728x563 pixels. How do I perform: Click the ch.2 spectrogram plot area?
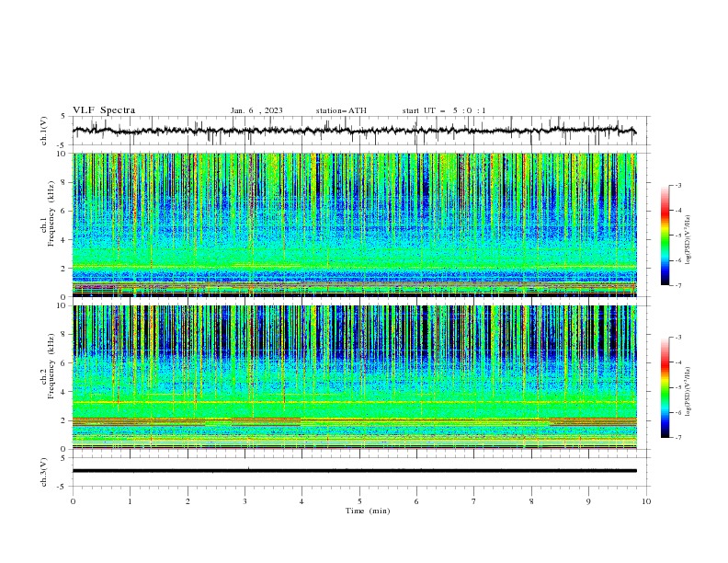(x=355, y=377)
